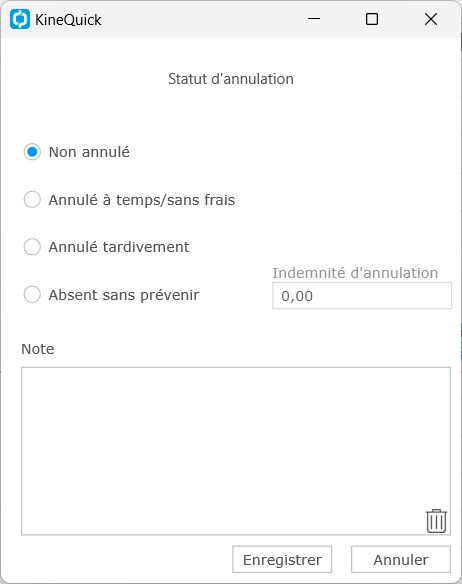The height and width of the screenshot is (584, 462).
Task: Select the 'Non annulé' radio button
Action: tap(32, 152)
